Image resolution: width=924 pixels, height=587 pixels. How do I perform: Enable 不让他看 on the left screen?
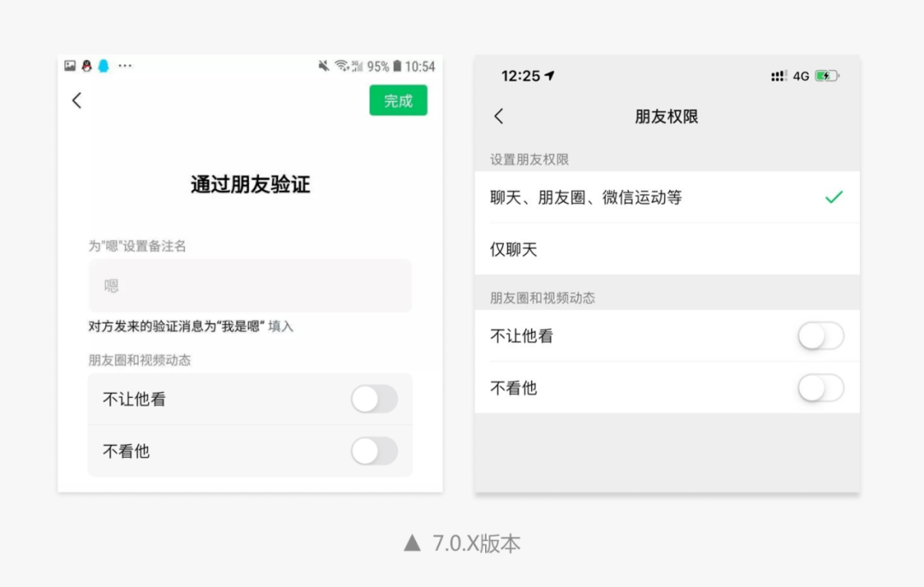pos(374,399)
